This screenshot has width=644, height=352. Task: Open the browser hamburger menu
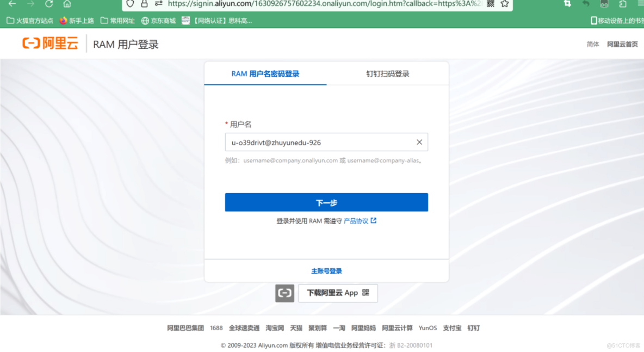tap(640, 4)
